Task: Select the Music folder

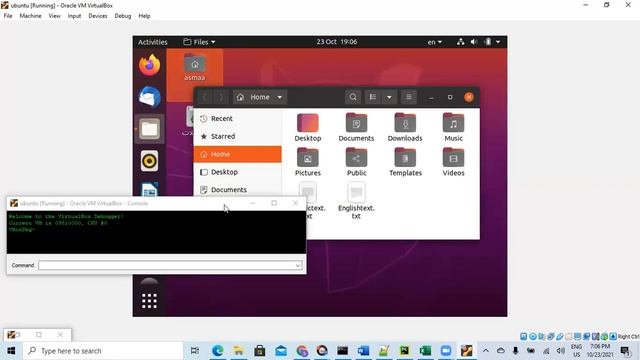Action: [x=453, y=127]
